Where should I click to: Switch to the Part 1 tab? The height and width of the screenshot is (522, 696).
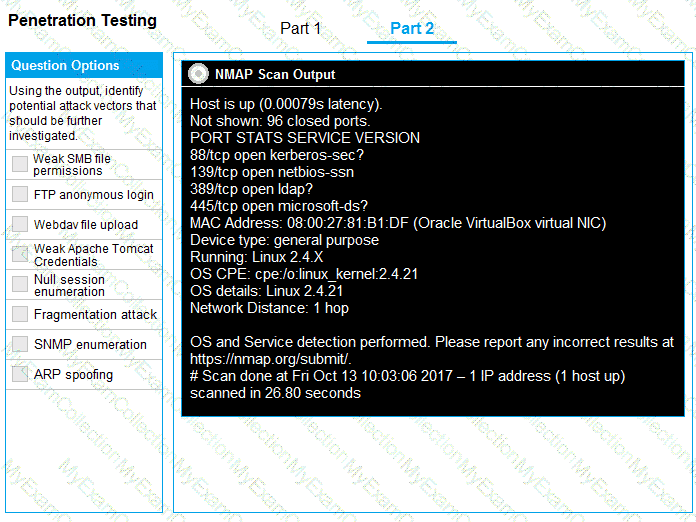[300, 28]
